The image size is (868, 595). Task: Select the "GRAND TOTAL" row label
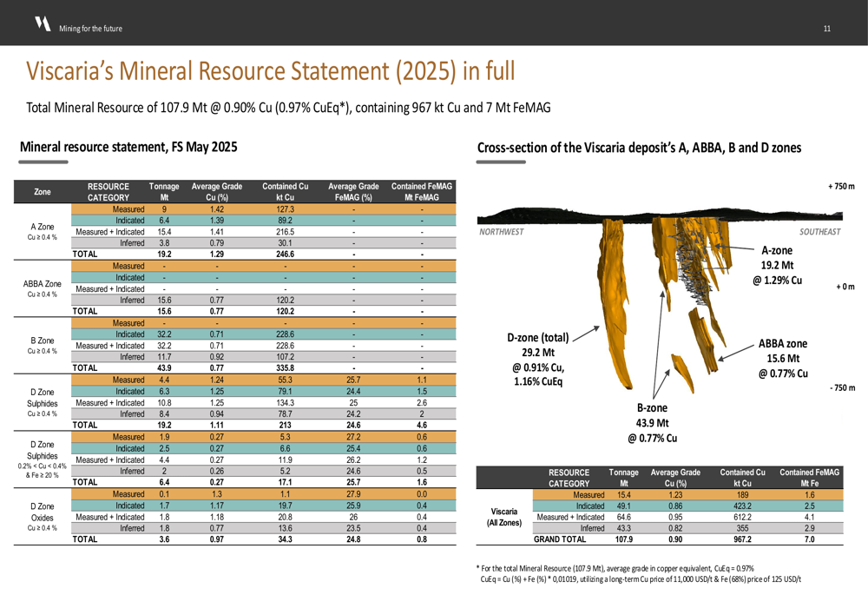560,539
